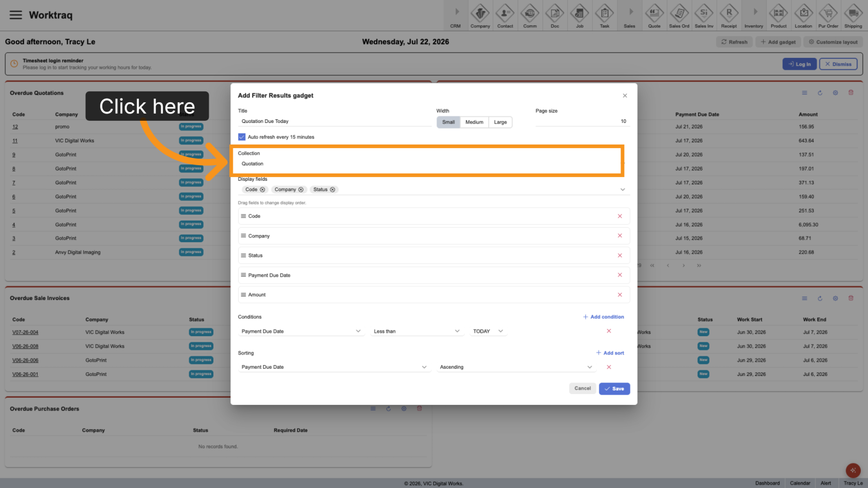The width and height of the screenshot is (868, 488).
Task: Open the Ascending sort order dropdown
Action: (516, 367)
